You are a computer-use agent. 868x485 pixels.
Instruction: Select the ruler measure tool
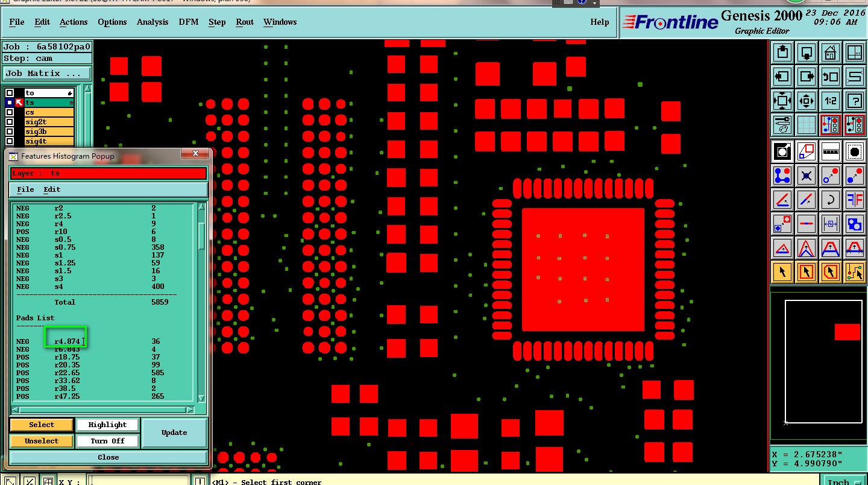click(x=831, y=151)
